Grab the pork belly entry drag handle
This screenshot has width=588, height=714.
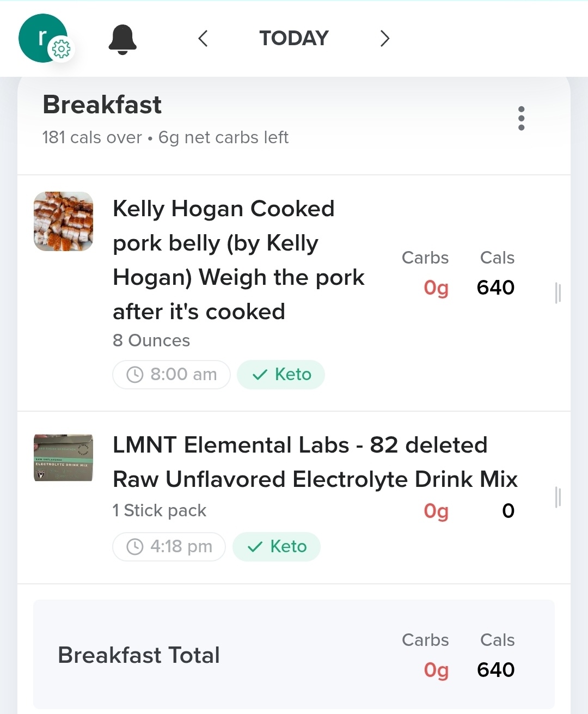click(558, 293)
